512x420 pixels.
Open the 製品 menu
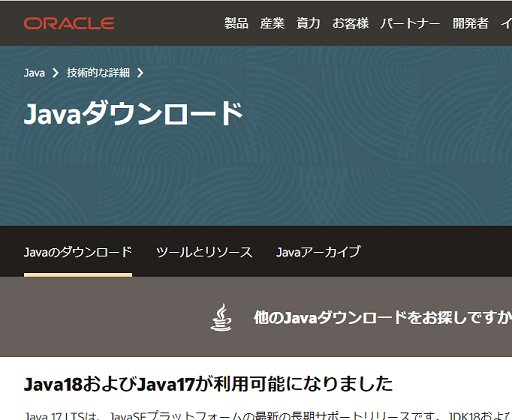pyautogui.click(x=236, y=23)
